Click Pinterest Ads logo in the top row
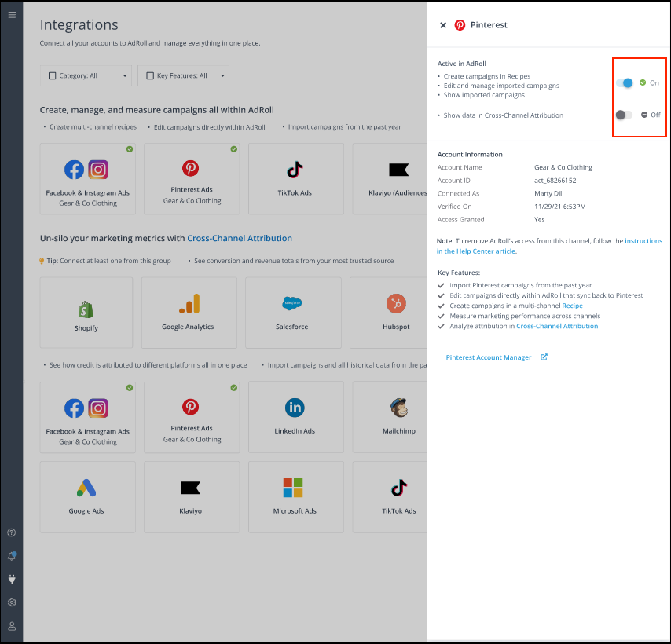Screen dimensions: 671x644 [190, 168]
